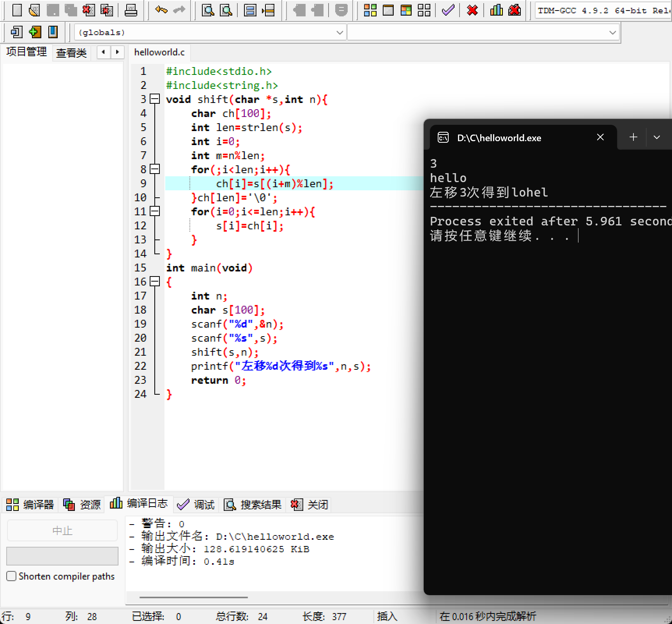Open profile analysis bar-chart icon
Screen dimensions: 672x624
497,10
